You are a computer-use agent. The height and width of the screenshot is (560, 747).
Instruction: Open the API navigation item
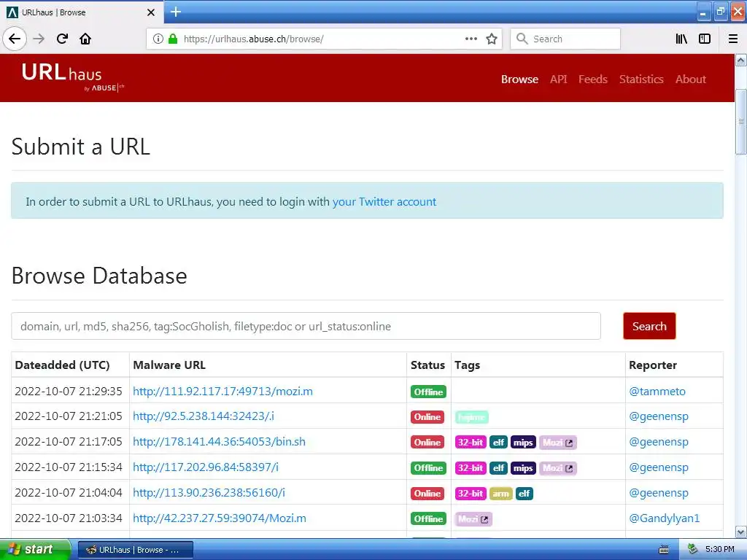(x=558, y=79)
